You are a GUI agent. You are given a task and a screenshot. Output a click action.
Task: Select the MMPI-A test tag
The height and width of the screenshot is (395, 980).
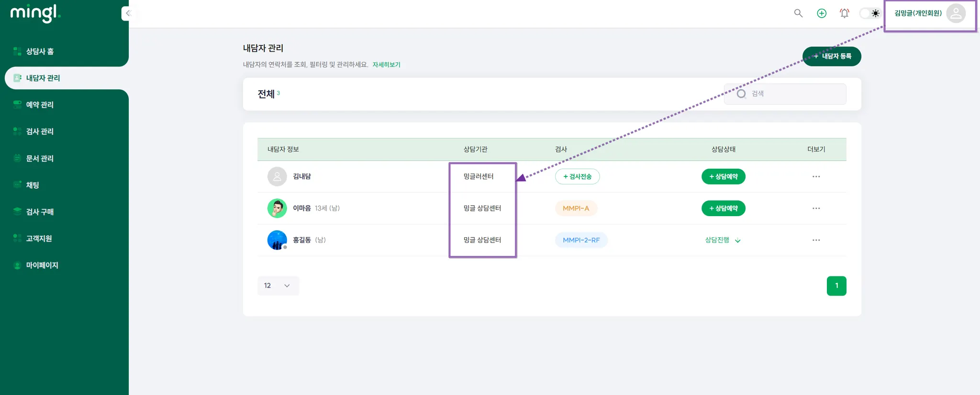[576, 208]
